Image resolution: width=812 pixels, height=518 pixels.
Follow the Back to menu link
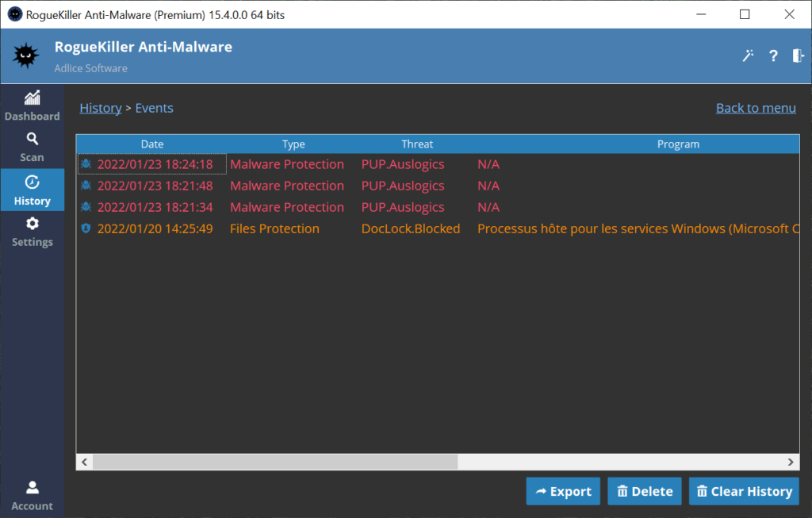(x=755, y=108)
